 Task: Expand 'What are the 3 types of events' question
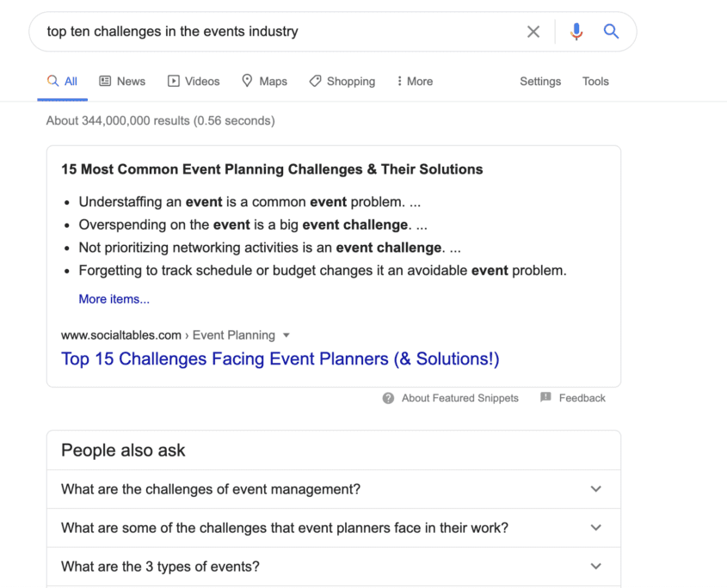(x=595, y=567)
